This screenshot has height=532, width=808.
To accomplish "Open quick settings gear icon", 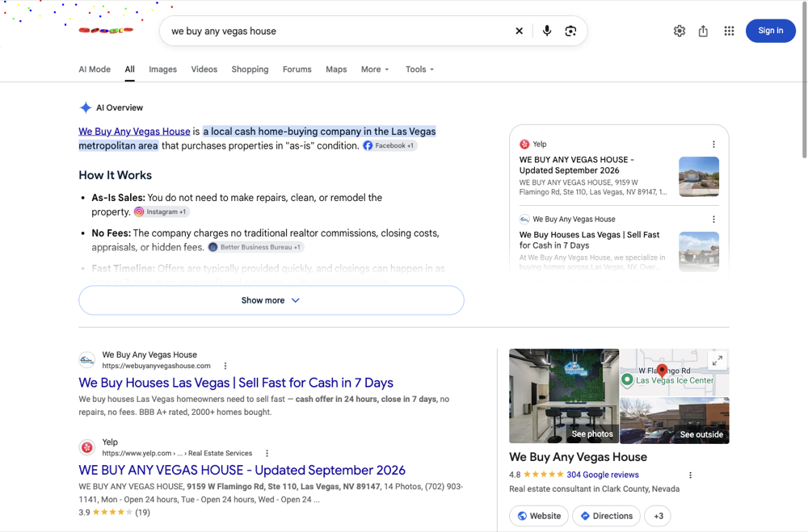I will click(680, 31).
